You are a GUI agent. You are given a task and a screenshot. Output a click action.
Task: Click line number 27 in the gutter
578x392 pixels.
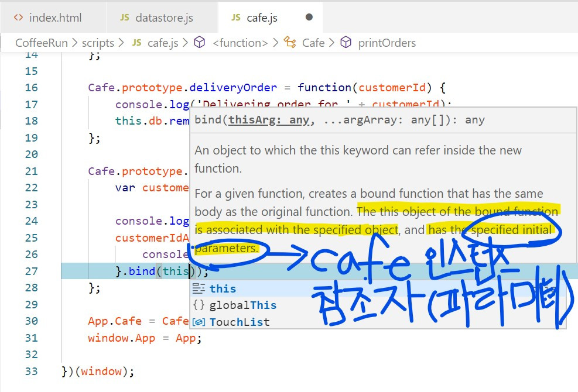(x=32, y=271)
